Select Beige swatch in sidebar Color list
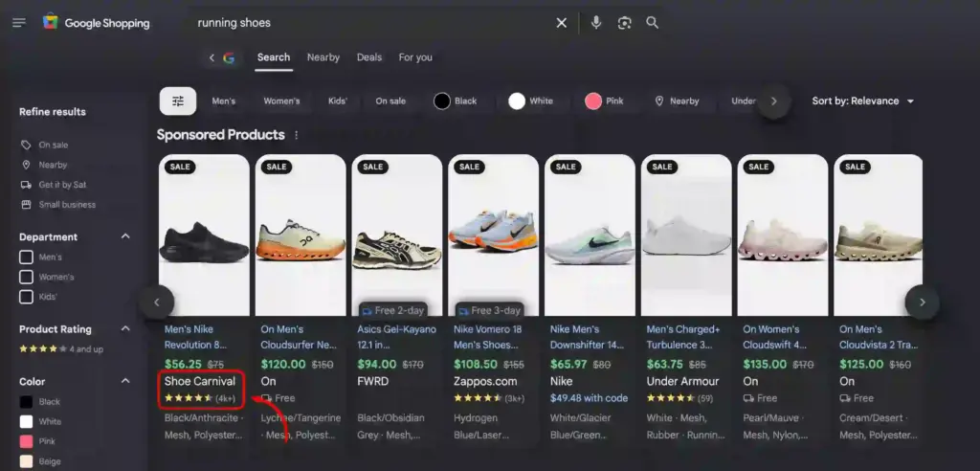 [26, 461]
